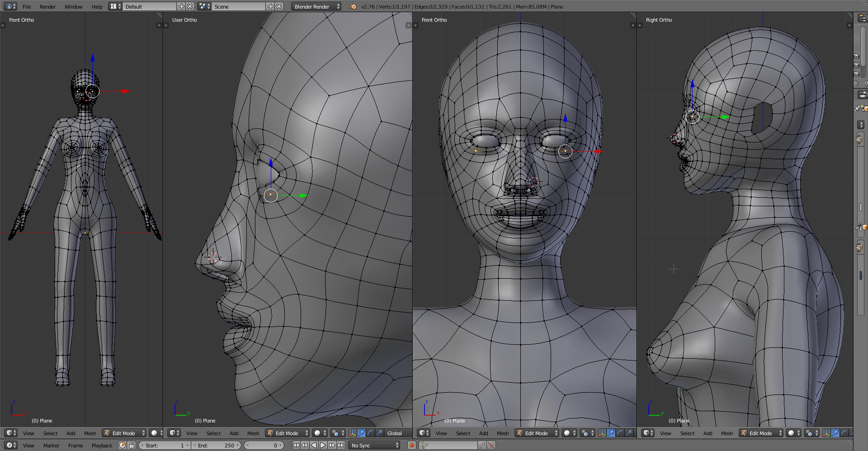Delete the current Scene with the X button
This screenshot has width=868, height=451.
point(279,7)
